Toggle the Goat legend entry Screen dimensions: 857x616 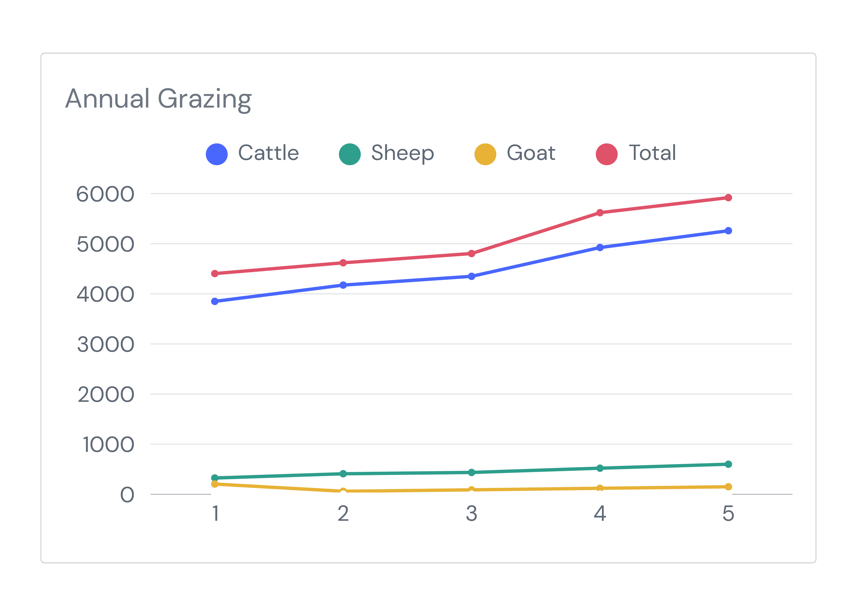click(515, 154)
